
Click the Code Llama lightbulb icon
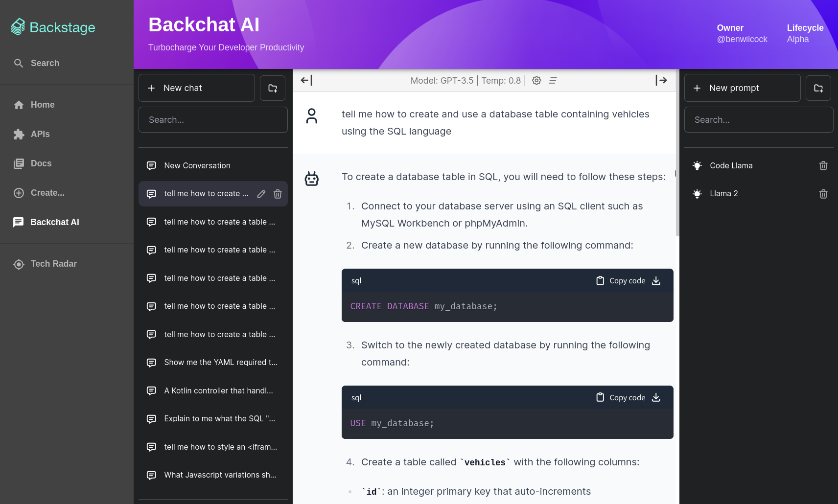(x=697, y=166)
